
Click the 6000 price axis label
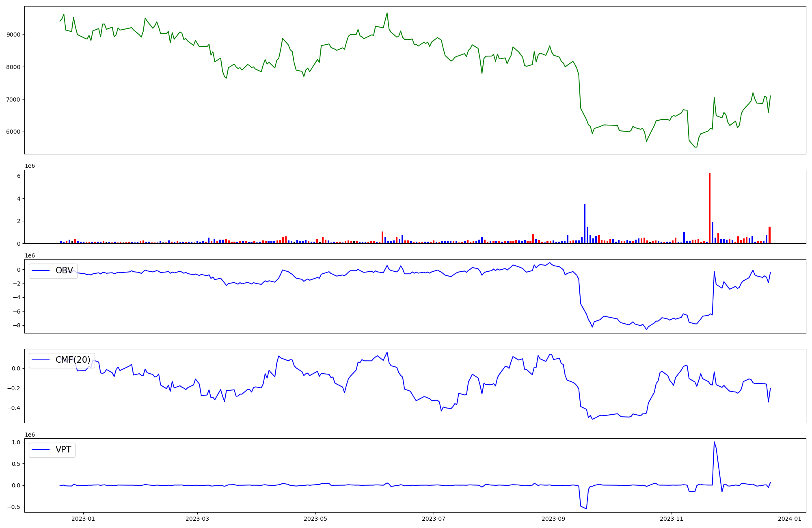point(13,132)
